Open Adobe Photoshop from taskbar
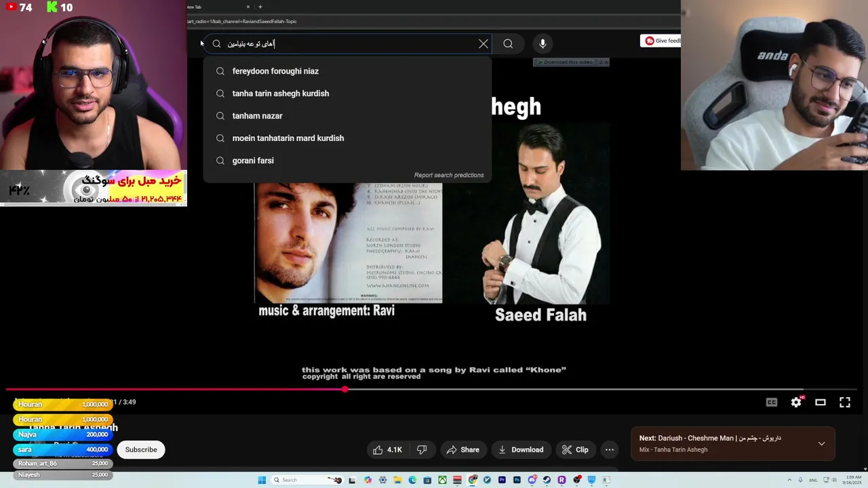Viewport: 868px width, 488px height. [x=517, y=480]
